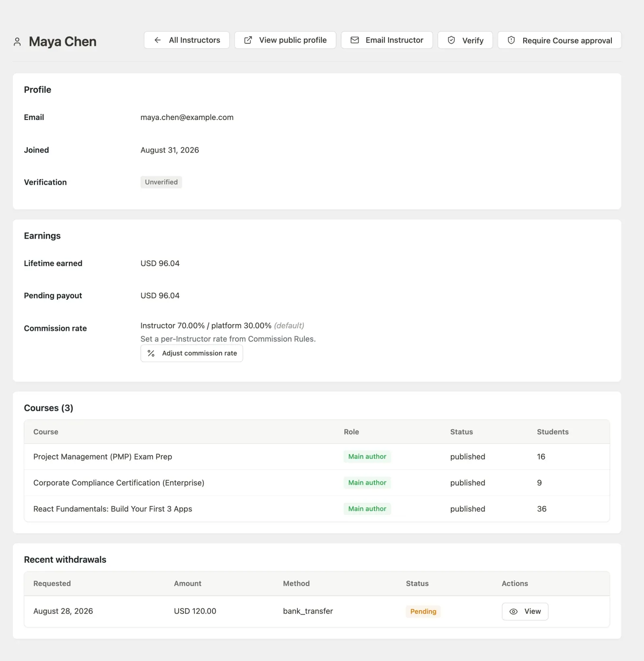
Task: Click the student count 36
Action: pyautogui.click(x=542, y=509)
